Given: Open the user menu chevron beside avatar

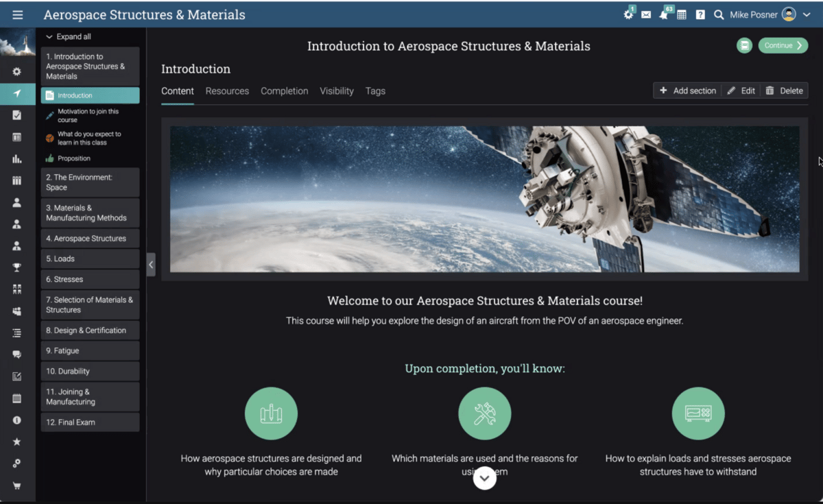Looking at the screenshot, I should coord(807,14).
